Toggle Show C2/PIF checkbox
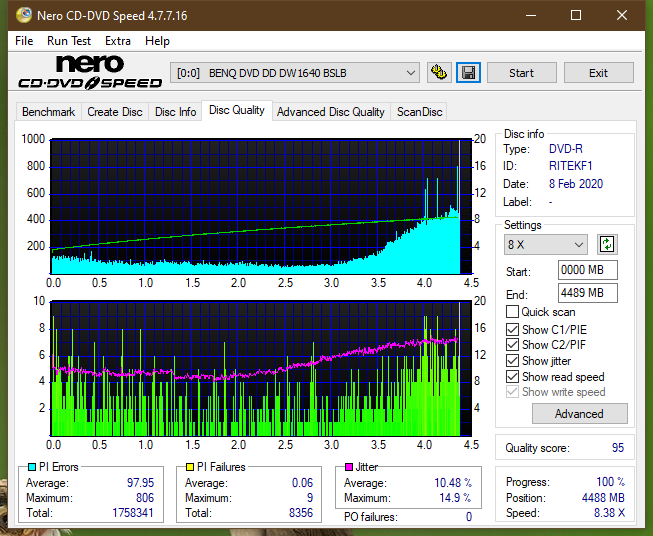This screenshot has width=653, height=536. [512, 345]
